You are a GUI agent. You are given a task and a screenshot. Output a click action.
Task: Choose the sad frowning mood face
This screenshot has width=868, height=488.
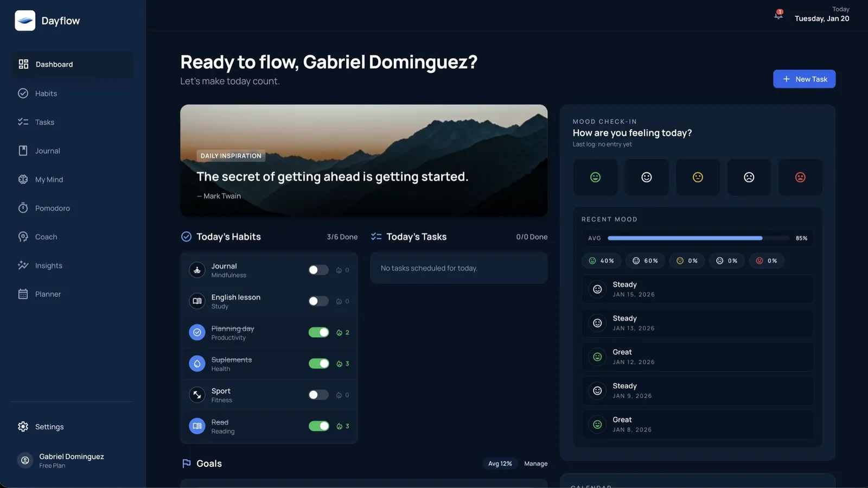pyautogui.click(x=749, y=177)
